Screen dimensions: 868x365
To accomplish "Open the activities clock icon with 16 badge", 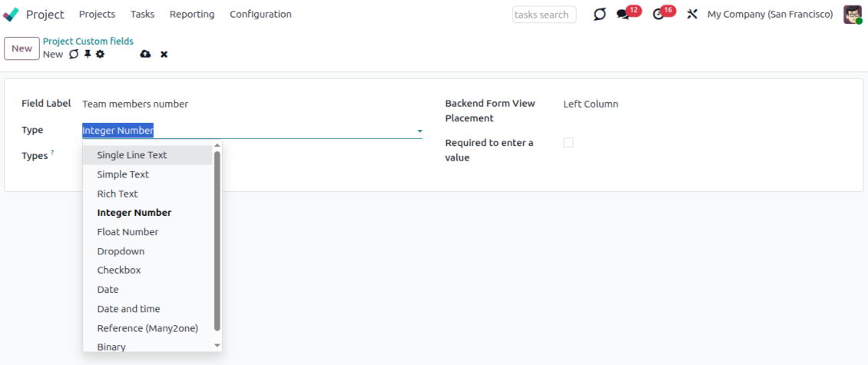I will click(658, 15).
